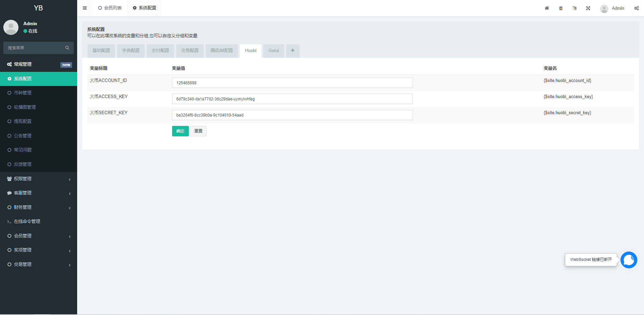
Task: Click the 重置 reset button
Action: (x=198, y=131)
